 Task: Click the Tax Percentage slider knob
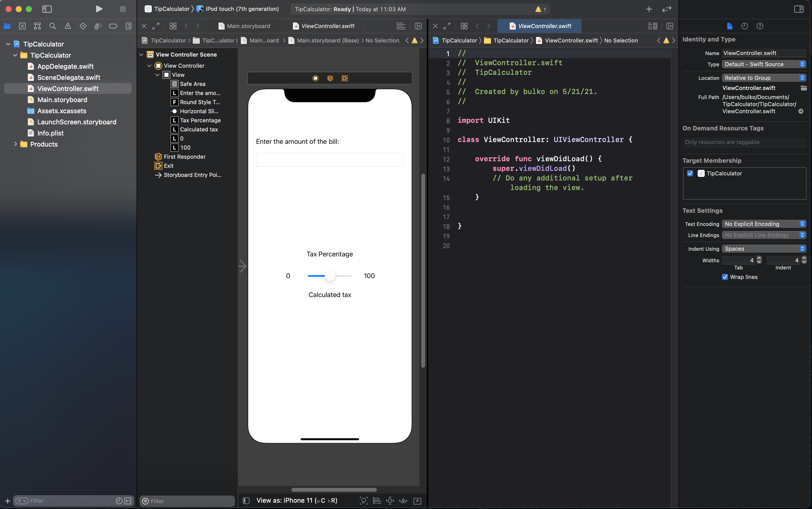point(330,276)
